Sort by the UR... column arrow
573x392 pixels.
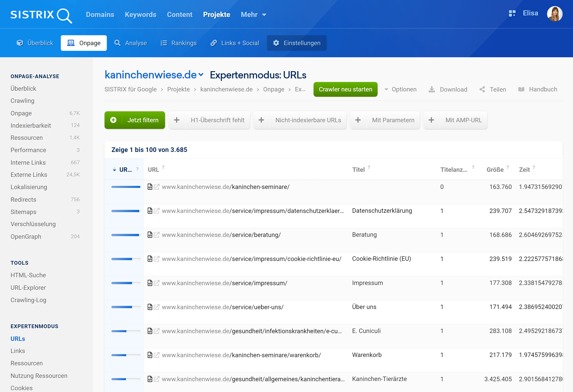tap(114, 170)
